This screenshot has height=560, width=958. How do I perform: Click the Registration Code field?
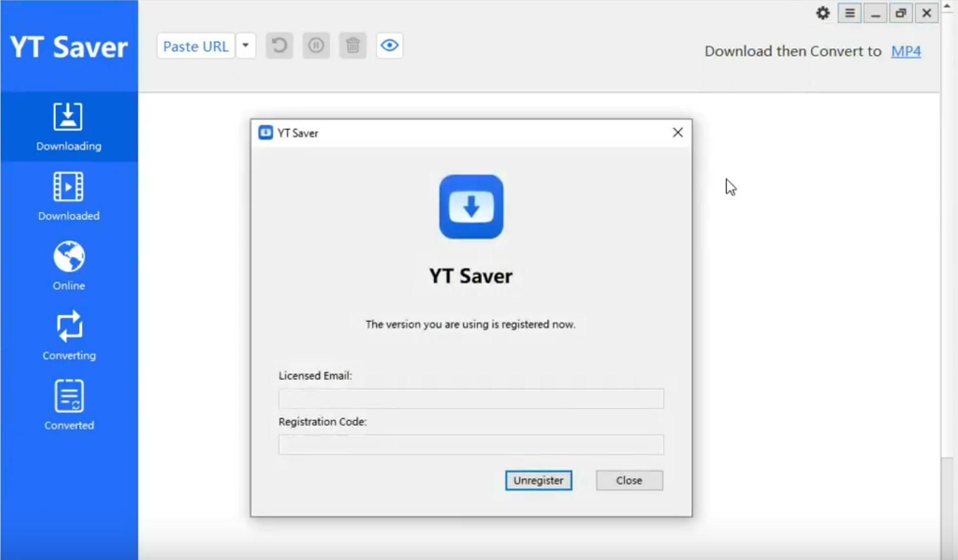coord(471,445)
